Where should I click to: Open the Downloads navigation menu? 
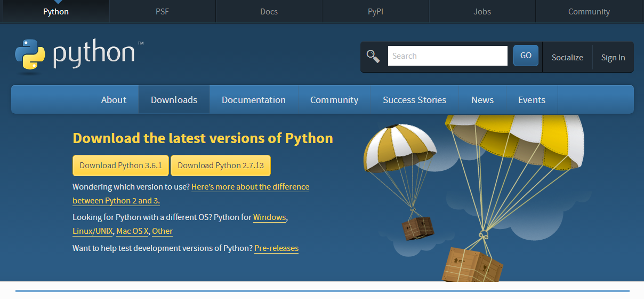click(x=174, y=100)
